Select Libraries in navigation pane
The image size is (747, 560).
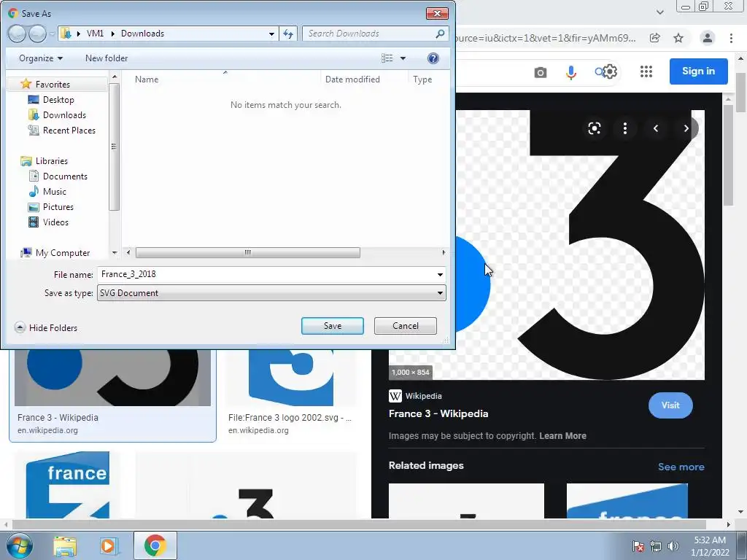52,161
